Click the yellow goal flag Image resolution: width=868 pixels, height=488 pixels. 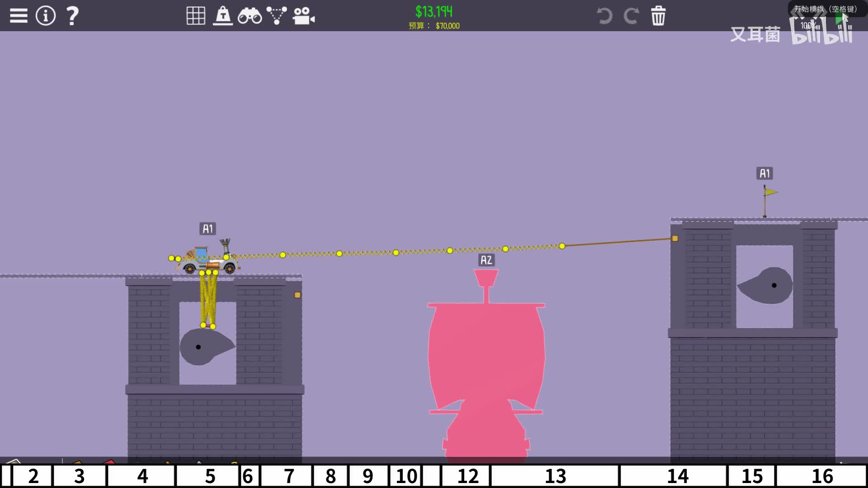pyautogui.click(x=770, y=192)
